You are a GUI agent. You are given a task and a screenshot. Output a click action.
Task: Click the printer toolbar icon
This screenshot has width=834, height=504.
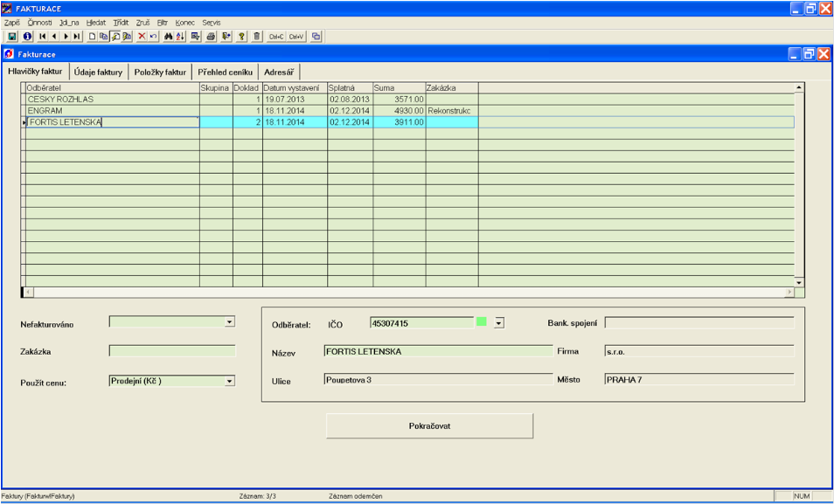[x=211, y=36]
